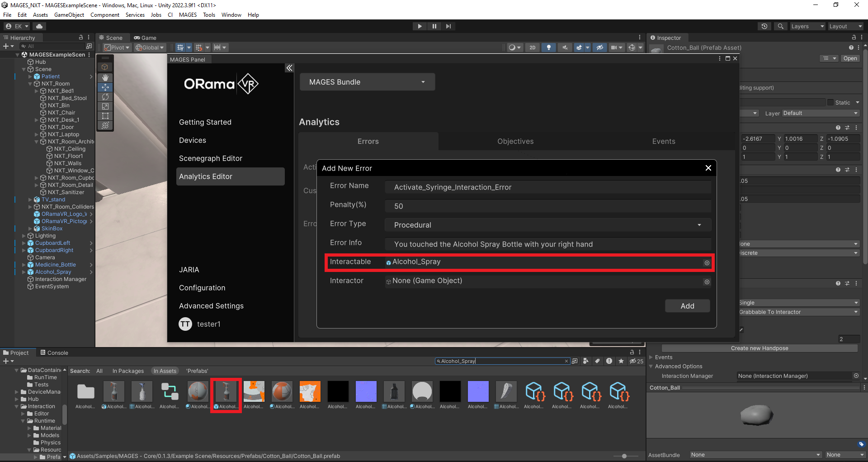The width and height of the screenshot is (868, 462).
Task: Toggle the 2D view mode button
Action: pos(533,48)
